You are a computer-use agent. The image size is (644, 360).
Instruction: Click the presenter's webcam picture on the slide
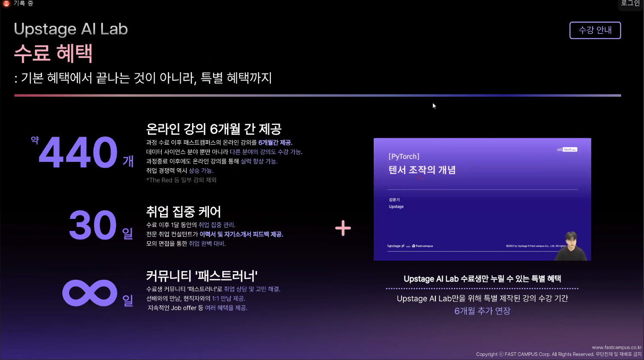[572, 246]
